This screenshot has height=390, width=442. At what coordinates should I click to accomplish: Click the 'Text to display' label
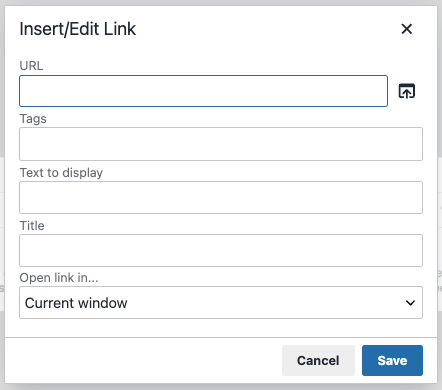click(x=61, y=173)
